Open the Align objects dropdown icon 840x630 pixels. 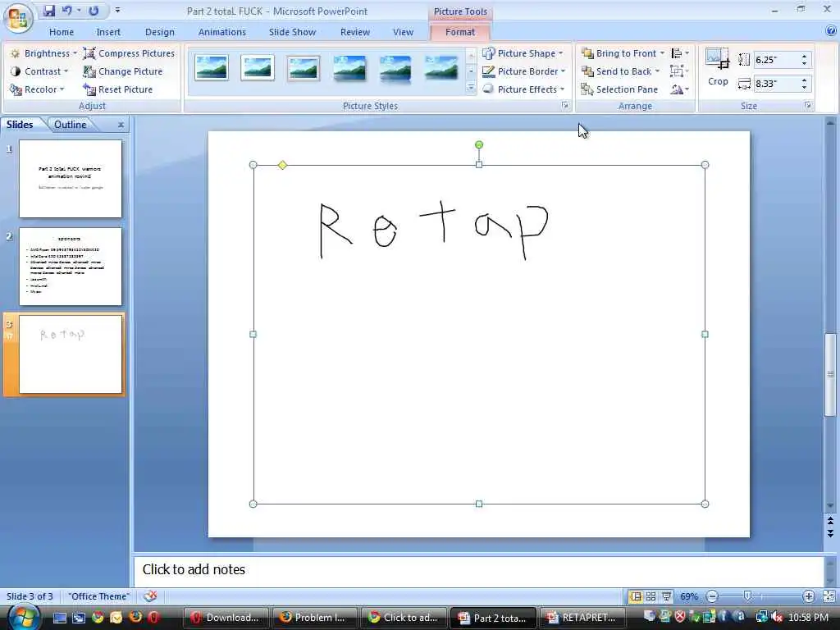[x=680, y=53]
